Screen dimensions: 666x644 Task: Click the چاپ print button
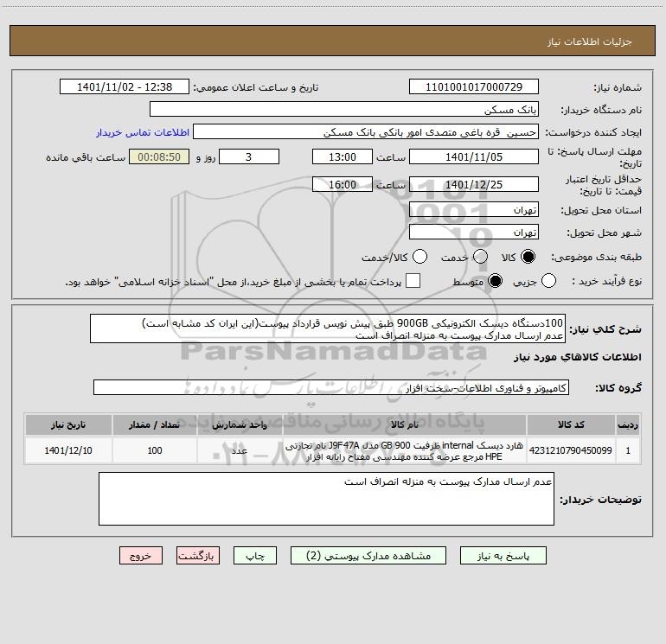[x=255, y=556]
